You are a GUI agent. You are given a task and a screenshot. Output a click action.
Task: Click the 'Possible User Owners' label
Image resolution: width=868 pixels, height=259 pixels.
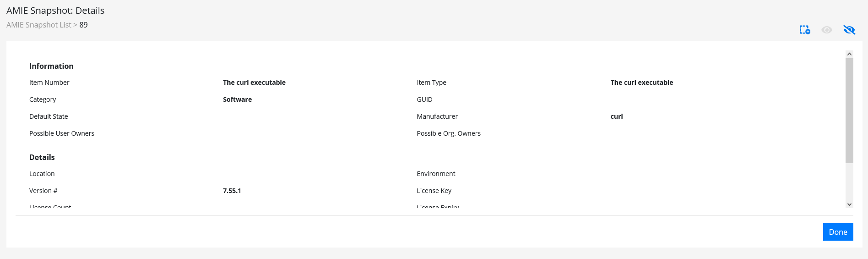62,133
